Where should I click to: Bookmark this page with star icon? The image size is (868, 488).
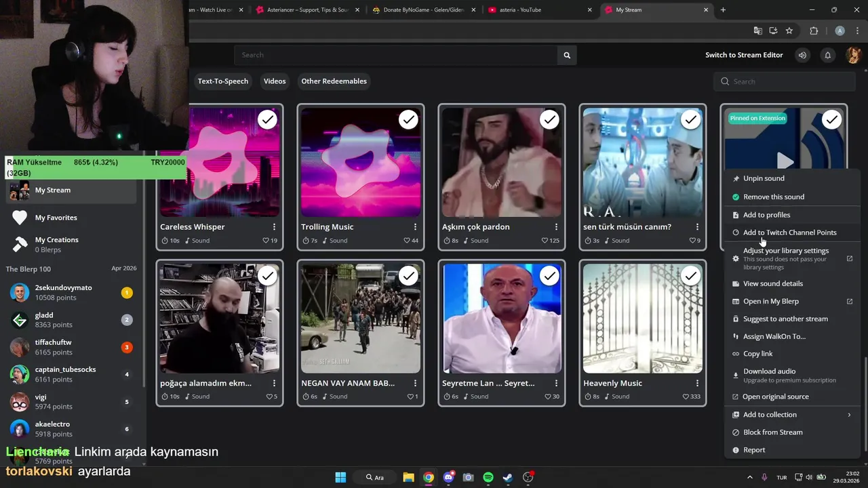coord(789,30)
